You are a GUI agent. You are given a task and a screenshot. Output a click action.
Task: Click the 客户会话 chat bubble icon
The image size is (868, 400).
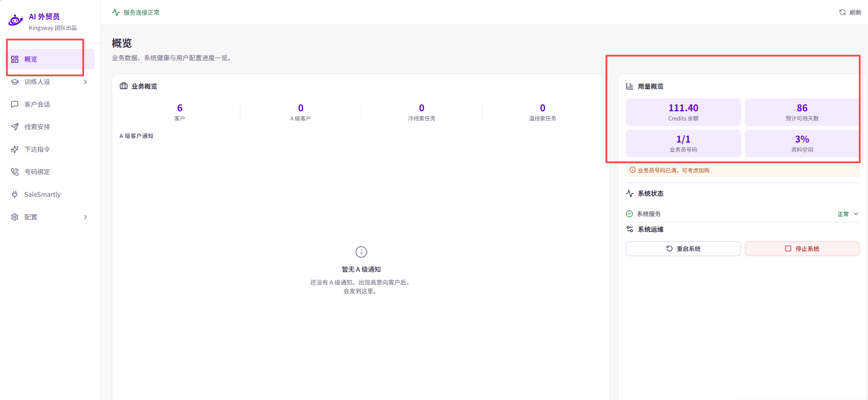pyautogui.click(x=15, y=104)
